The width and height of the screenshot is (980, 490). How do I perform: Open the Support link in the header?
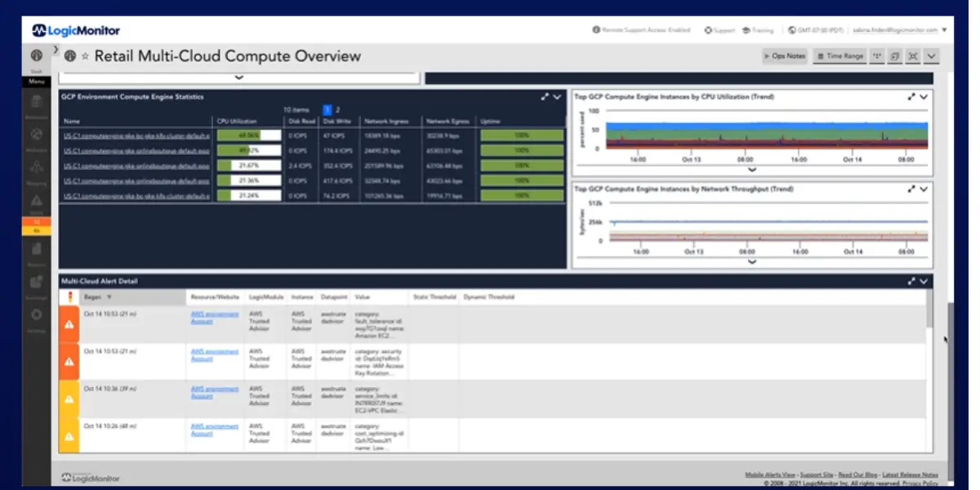(719, 30)
